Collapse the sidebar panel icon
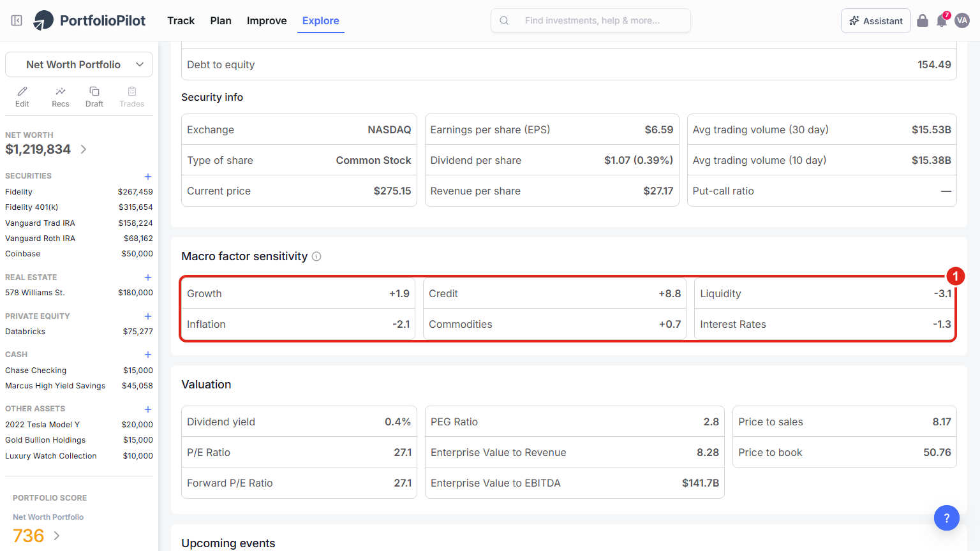Image resolution: width=980 pixels, height=551 pixels. [x=17, y=20]
